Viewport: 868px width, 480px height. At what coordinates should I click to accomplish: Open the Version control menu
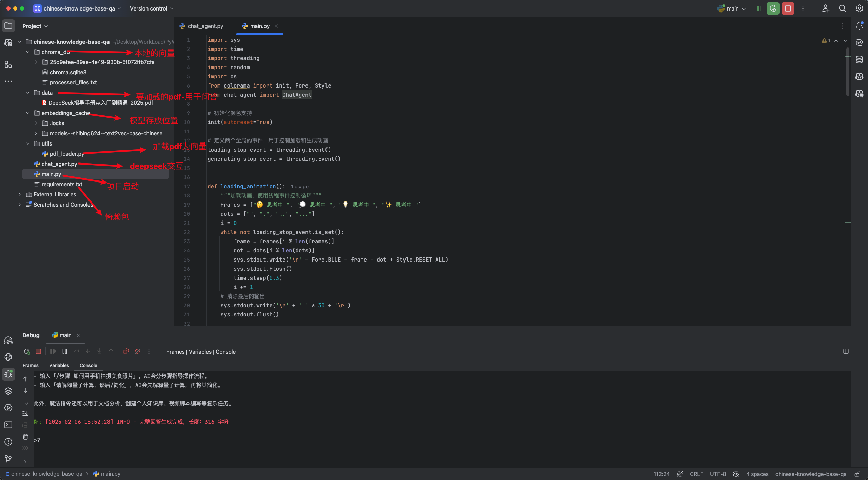[x=151, y=8]
